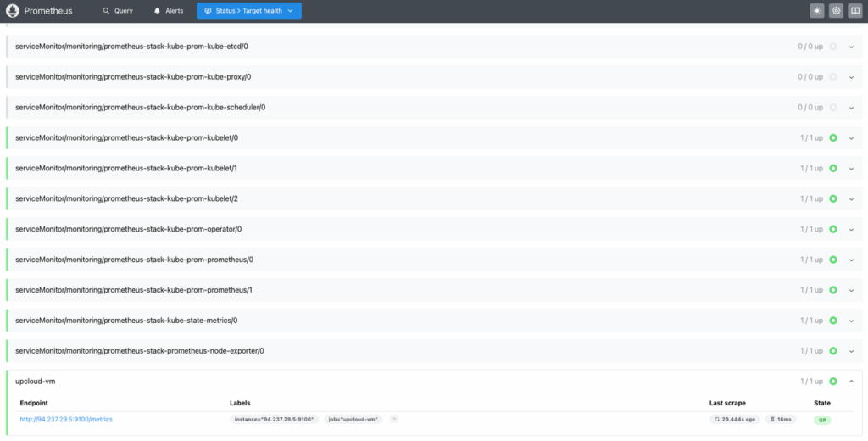868x441 pixels.
Task: Click the upcloud-vm pool name
Action: pos(36,381)
